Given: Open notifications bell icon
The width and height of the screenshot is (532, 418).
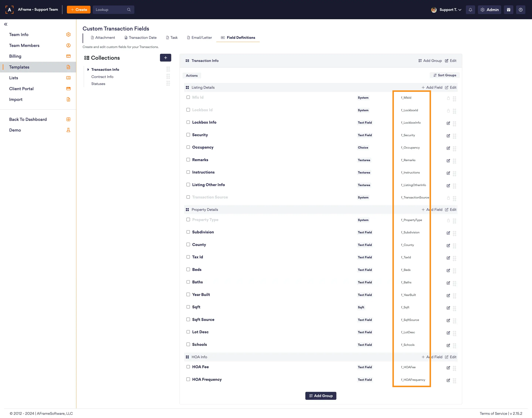Looking at the screenshot, I should coord(470,10).
